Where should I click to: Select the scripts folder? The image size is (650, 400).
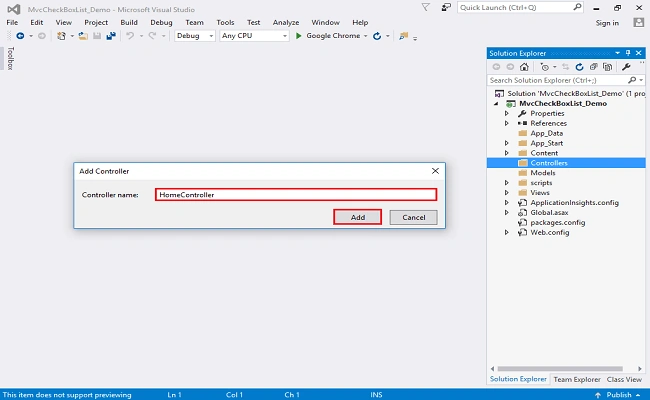click(x=541, y=183)
